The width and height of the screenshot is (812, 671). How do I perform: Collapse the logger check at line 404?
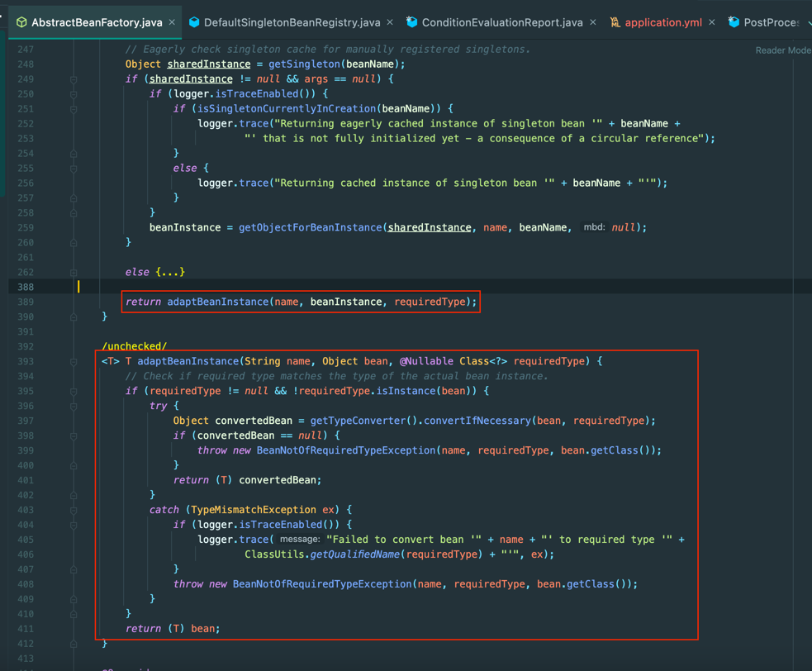pos(74,526)
